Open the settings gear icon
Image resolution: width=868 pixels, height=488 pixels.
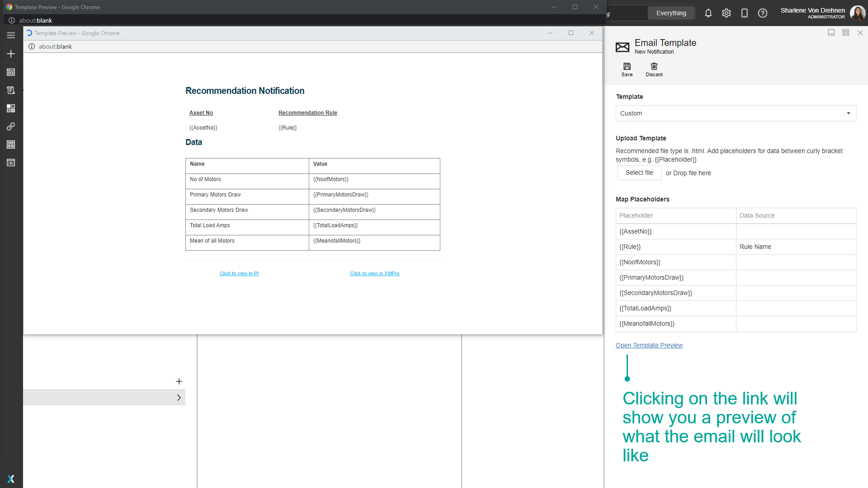point(726,14)
